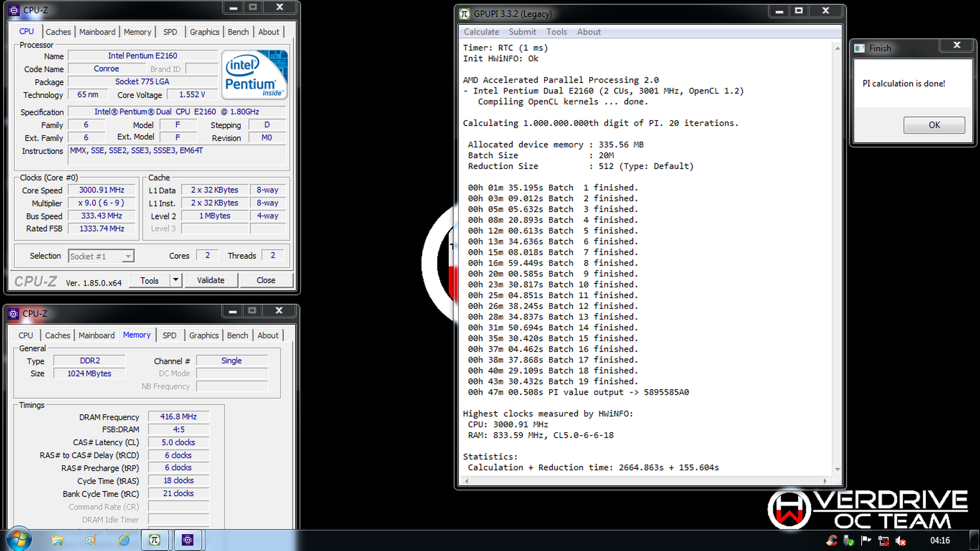The height and width of the screenshot is (551, 980).
Task: Click the red and blue tray icon
Action: [x=832, y=541]
